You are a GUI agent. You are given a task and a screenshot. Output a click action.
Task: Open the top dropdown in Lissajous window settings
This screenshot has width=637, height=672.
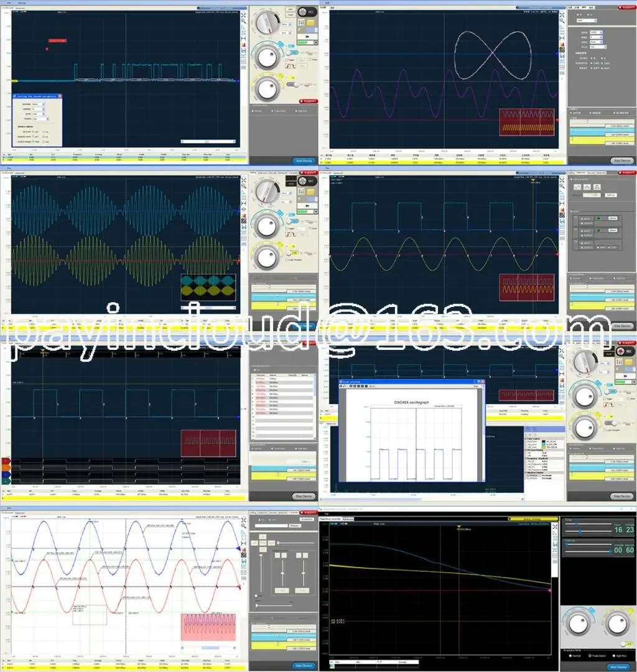(587, 20)
